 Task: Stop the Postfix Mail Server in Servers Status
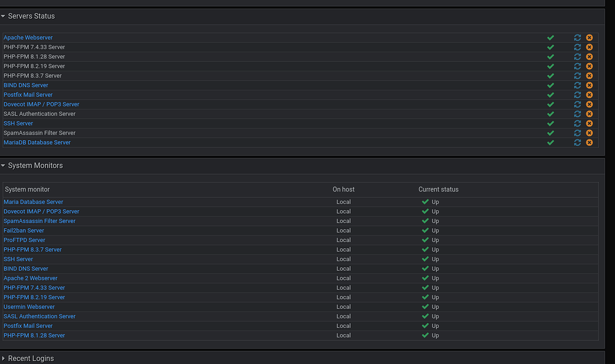[589, 95]
